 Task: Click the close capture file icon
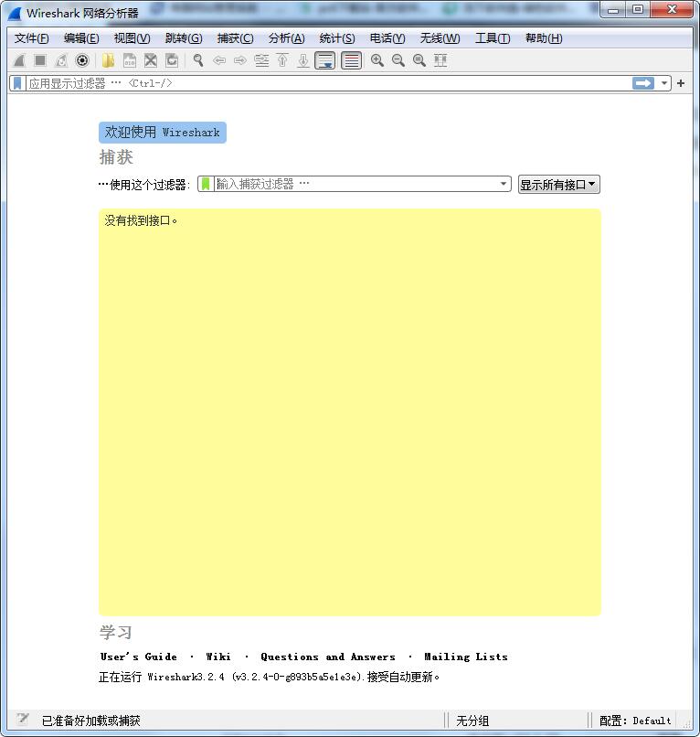point(151,60)
